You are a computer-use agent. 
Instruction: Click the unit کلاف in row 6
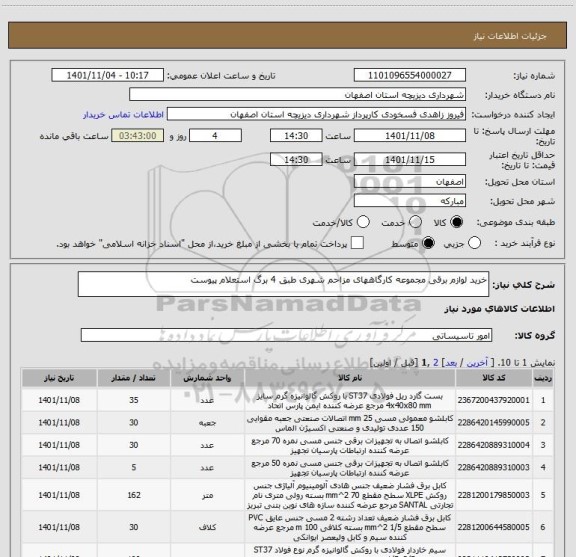coord(207,528)
